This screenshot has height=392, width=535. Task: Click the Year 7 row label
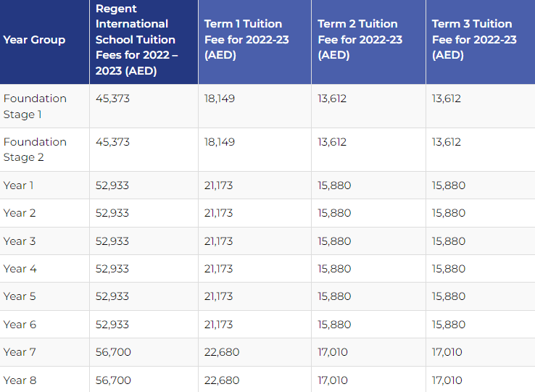click(x=20, y=352)
